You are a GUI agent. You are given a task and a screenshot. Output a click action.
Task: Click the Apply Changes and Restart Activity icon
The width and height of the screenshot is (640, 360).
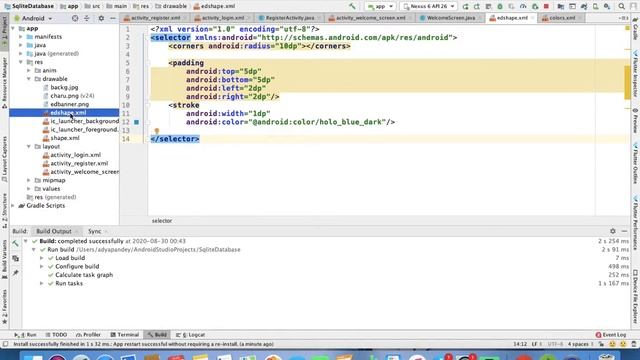[x=476, y=6]
